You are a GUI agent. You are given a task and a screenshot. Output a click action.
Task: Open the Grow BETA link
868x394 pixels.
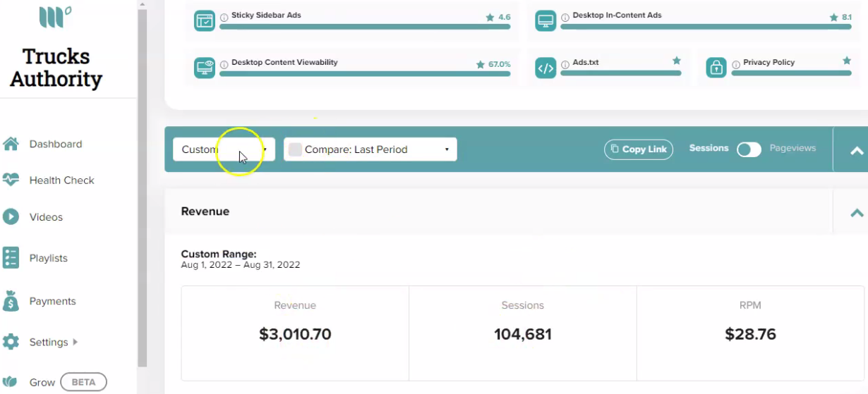[x=67, y=382]
